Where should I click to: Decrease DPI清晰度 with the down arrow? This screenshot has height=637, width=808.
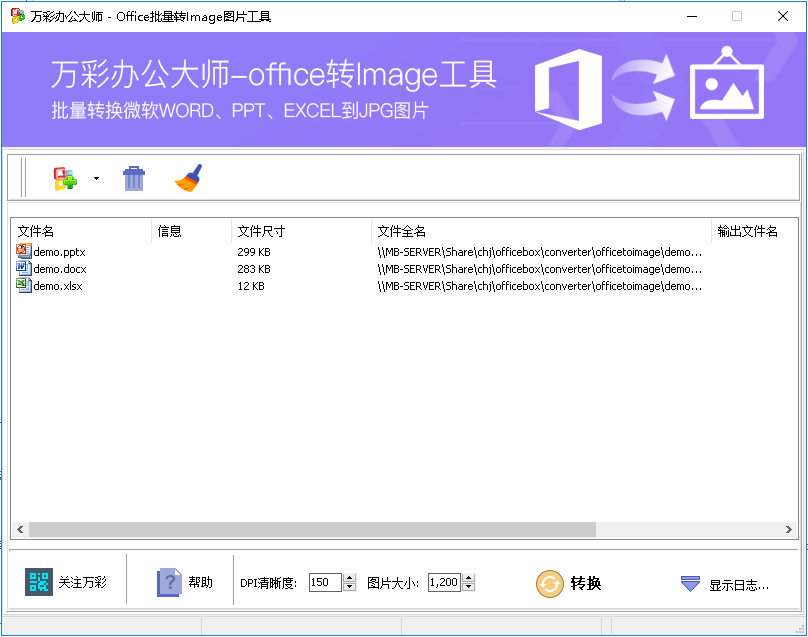[349, 587]
